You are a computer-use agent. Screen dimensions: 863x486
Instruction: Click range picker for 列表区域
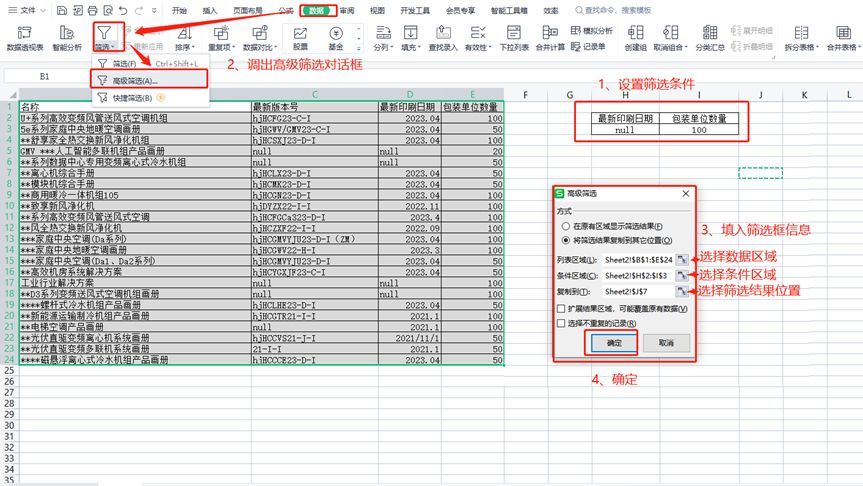(x=682, y=259)
